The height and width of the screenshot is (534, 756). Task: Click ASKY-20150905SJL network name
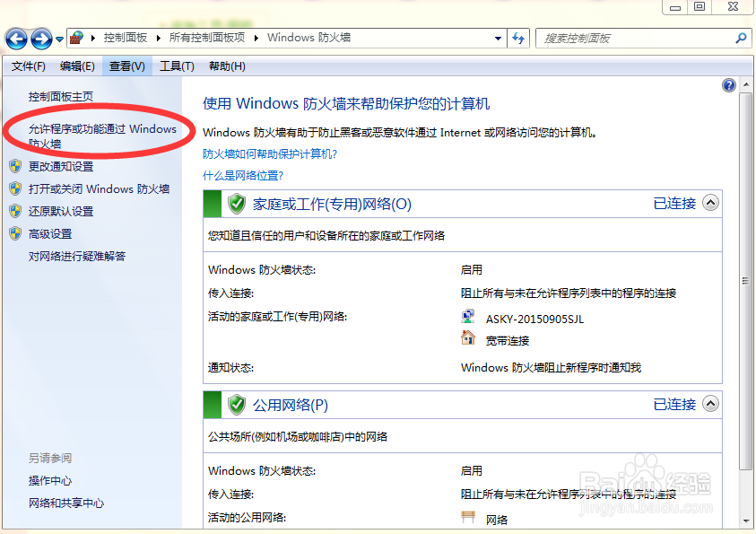pos(534,320)
